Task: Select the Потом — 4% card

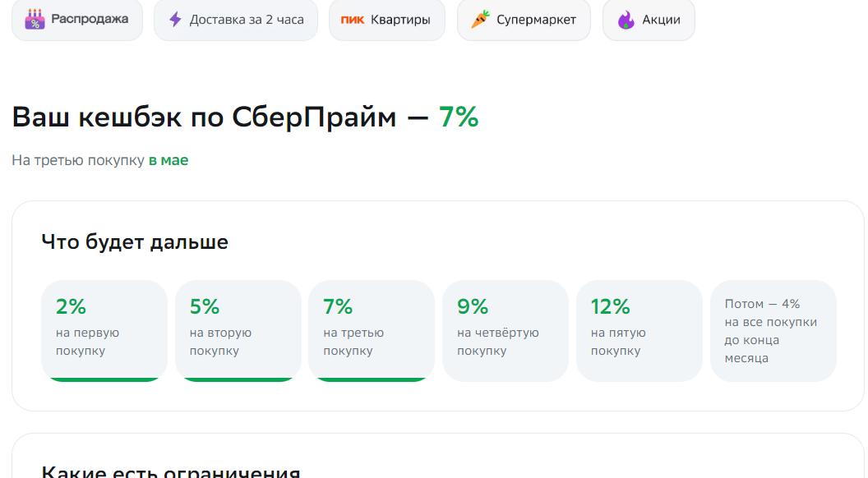Action: coord(773,331)
